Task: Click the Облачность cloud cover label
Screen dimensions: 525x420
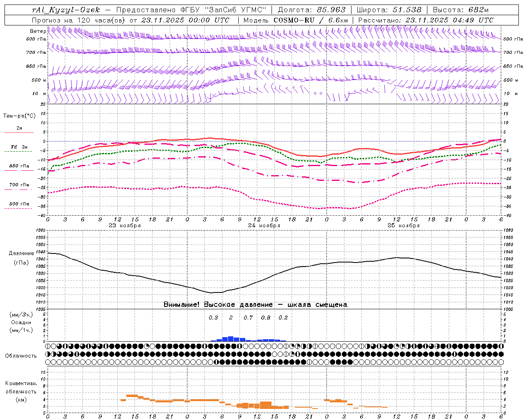Action: 21,356
